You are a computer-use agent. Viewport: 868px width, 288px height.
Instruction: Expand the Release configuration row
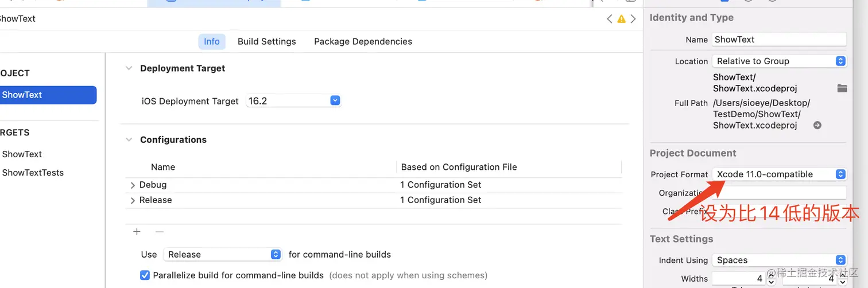tap(133, 200)
